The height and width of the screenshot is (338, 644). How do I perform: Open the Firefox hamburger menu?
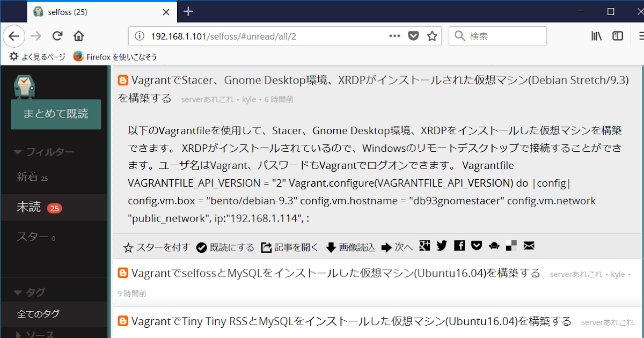[640, 36]
